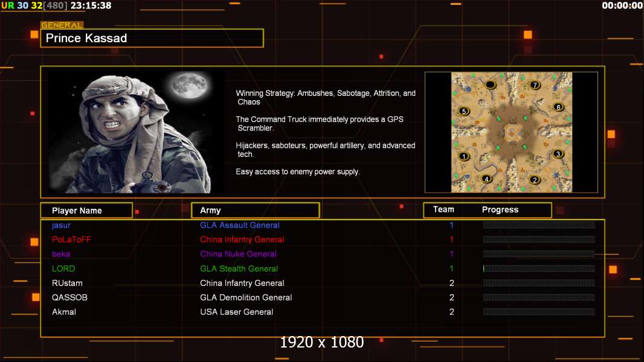Click the Player Name column header

tap(86, 211)
